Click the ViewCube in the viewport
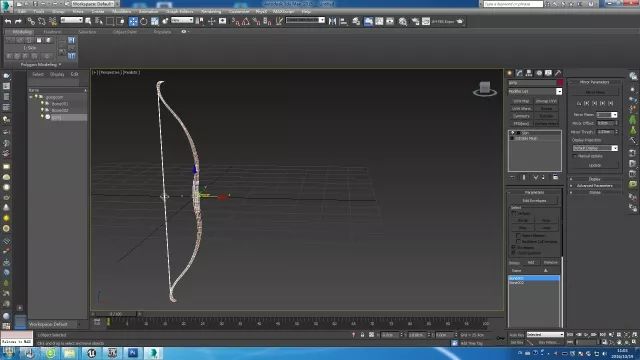 pos(485,89)
